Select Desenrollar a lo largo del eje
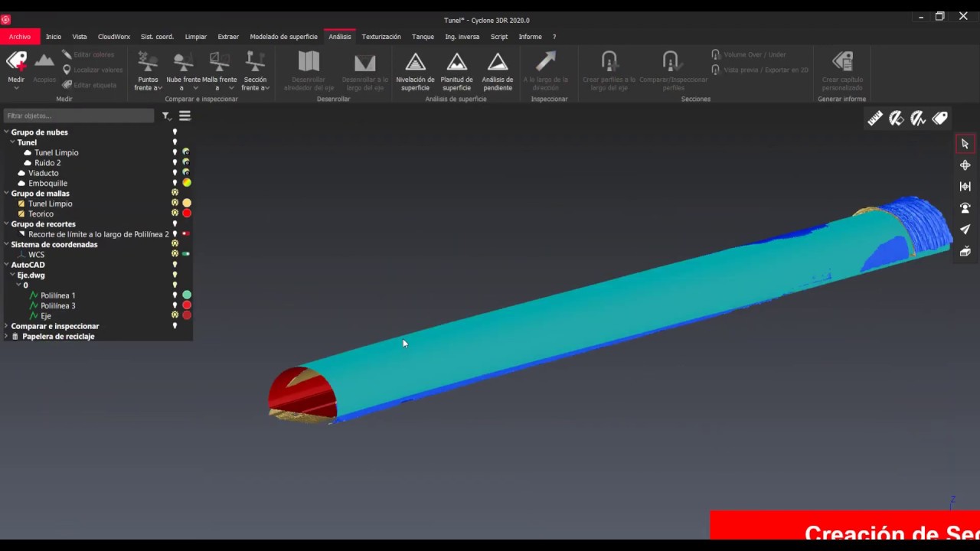Screen dimensions: 980x551 (364, 70)
